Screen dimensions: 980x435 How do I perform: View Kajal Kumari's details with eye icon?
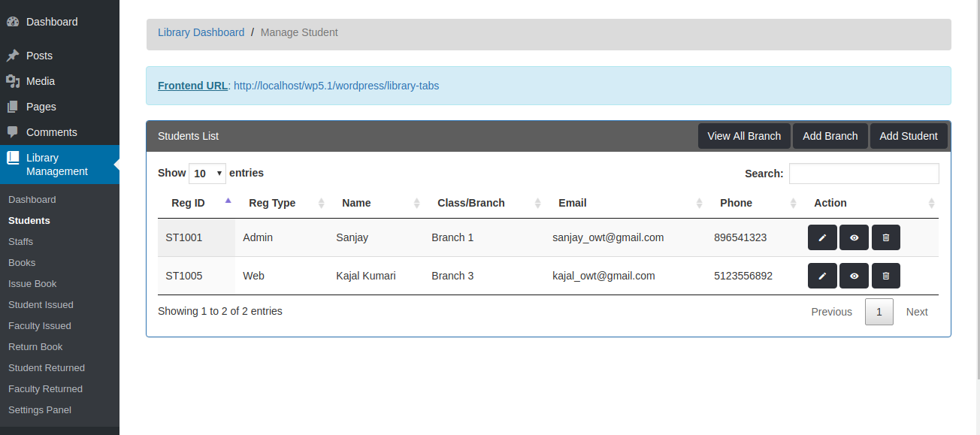[854, 276]
